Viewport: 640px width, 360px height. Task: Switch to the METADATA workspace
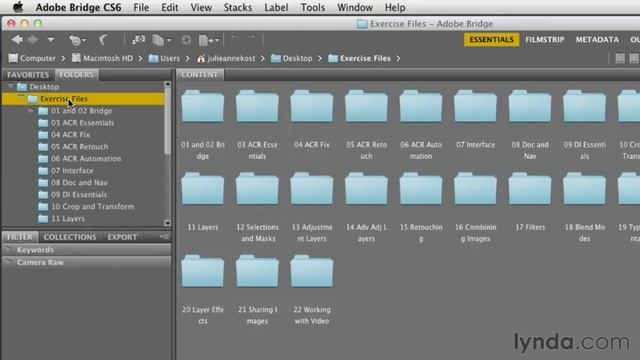(597, 40)
